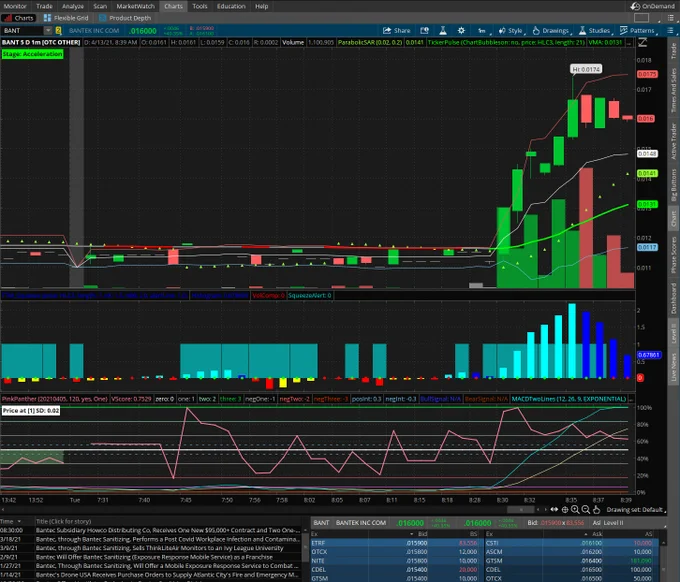Screen dimensions: 680x582
Task: Open the 1m timeframe selector
Action: pyautogui.click(x=483, y=30)
